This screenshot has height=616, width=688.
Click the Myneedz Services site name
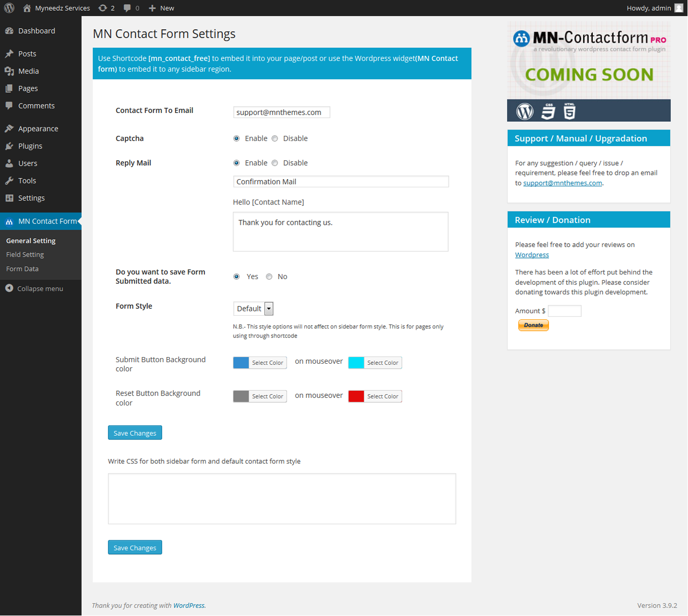[62, 8]
